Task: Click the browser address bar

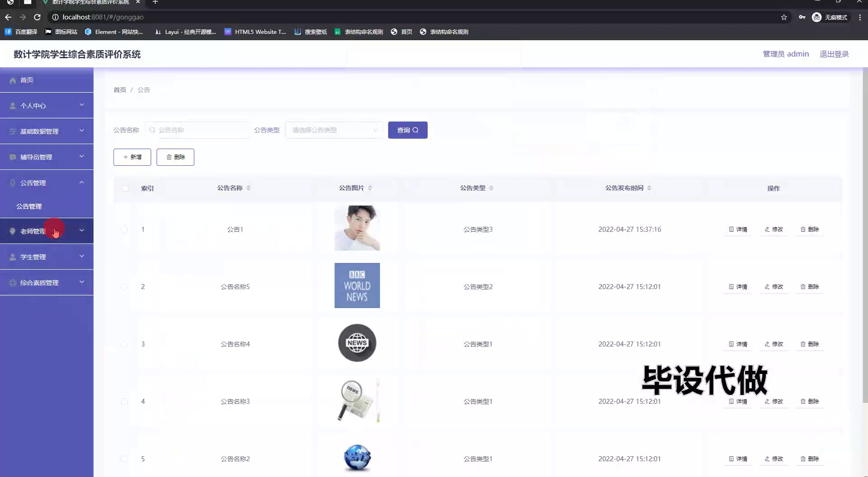Action: [x=407, y=17]
